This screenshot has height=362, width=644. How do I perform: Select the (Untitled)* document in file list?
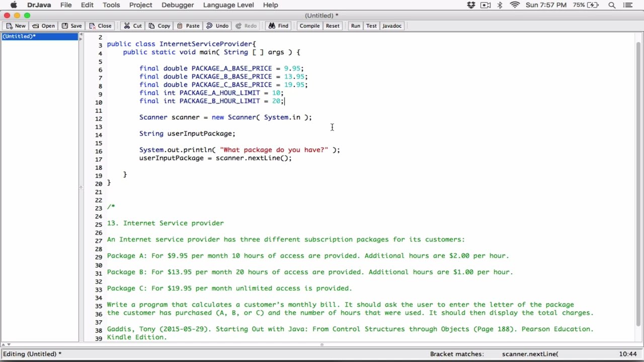tap(40, 36)
